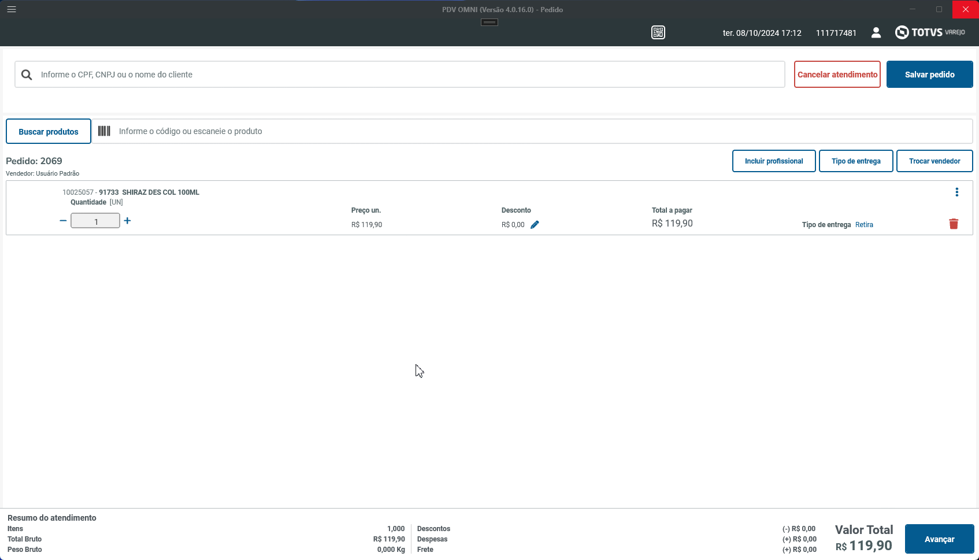Click the Frete label in summary
The image size is (979, 560).
tap(425, 550)
